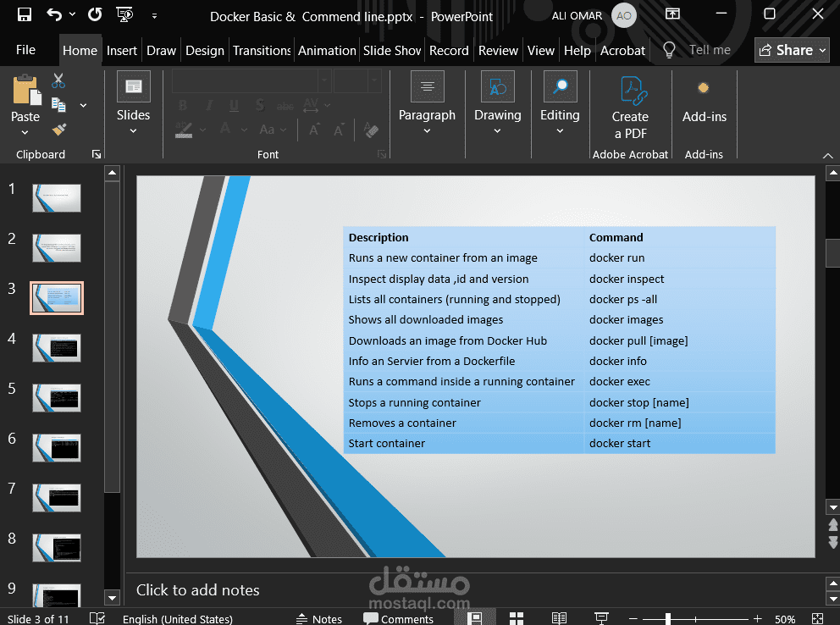The image size is (840, 625).
Task: Start slideshow from beginning in Quick Access toolbar
Action: pyautogui.click(x=124, y=15)
